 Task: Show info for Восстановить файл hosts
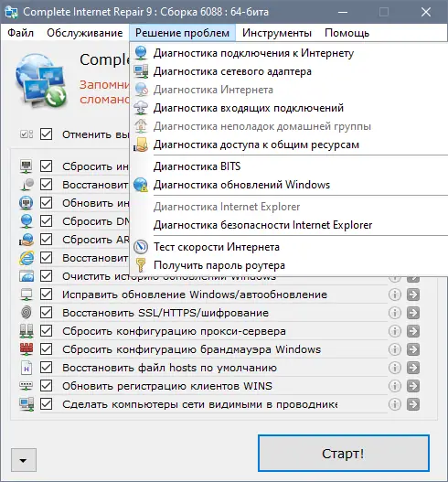(395, 368)
